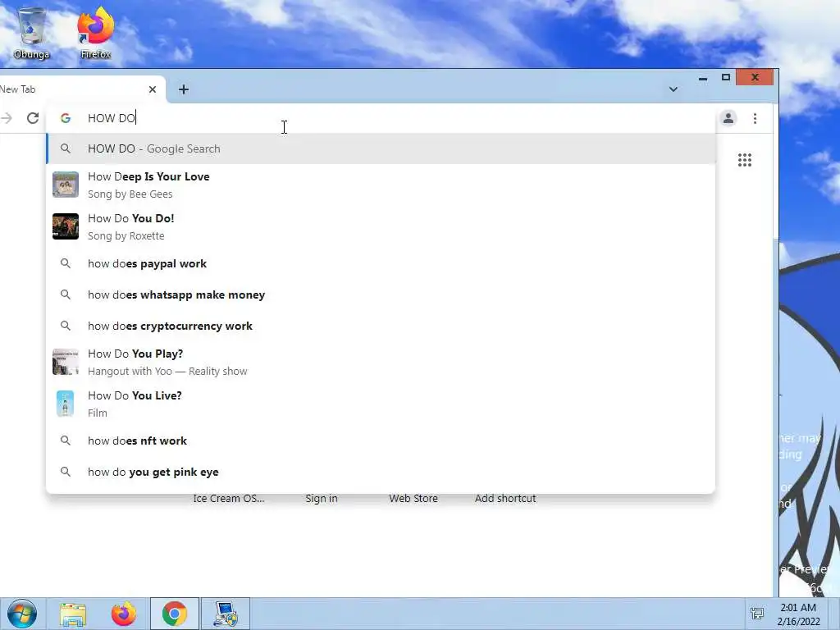The width and height of the screenshot is (840, 630).
Task: Choose How Do You Play? suggestion
Action: (381, 362)
